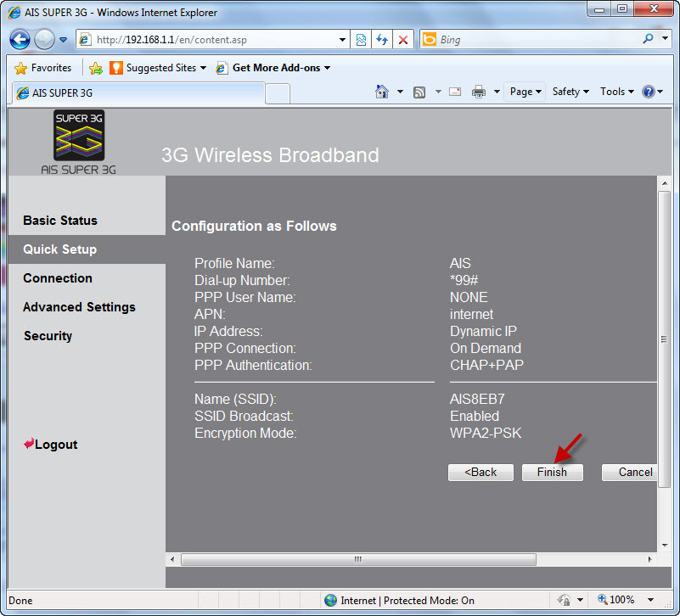Click horizontal scrollbar left arrow
The height and width of the screenshot is (616, 680).
tap(172, 559)
